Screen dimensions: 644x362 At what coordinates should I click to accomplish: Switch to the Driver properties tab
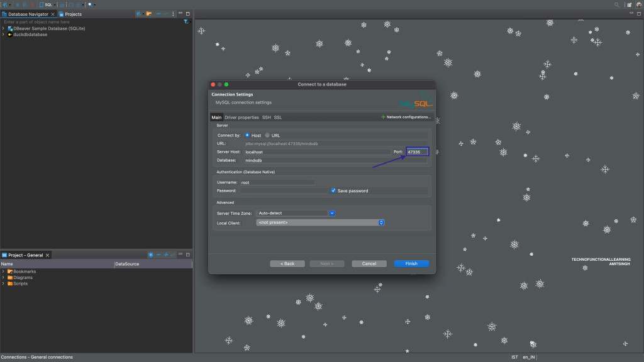(x=241, y=118)
